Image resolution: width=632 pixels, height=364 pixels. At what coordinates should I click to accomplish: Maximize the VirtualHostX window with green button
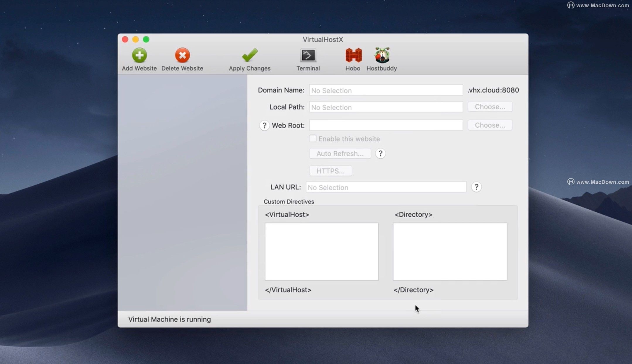tap(146, 39)
